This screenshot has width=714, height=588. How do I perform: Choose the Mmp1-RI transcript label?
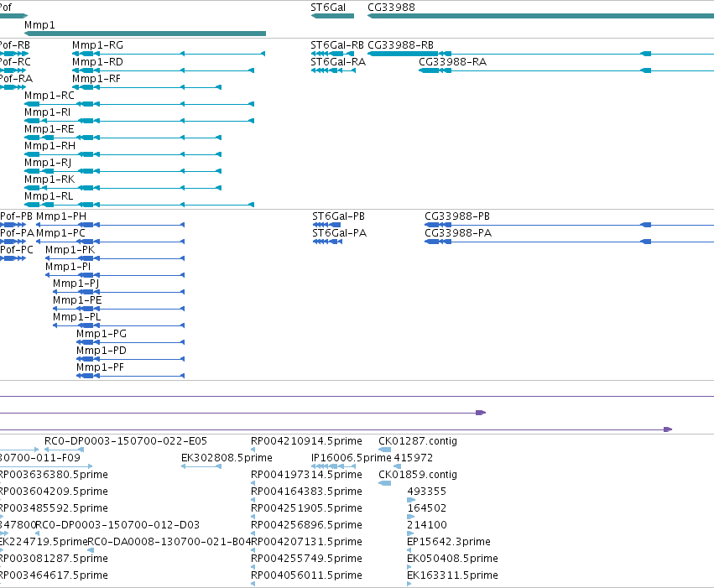[47, 112]
